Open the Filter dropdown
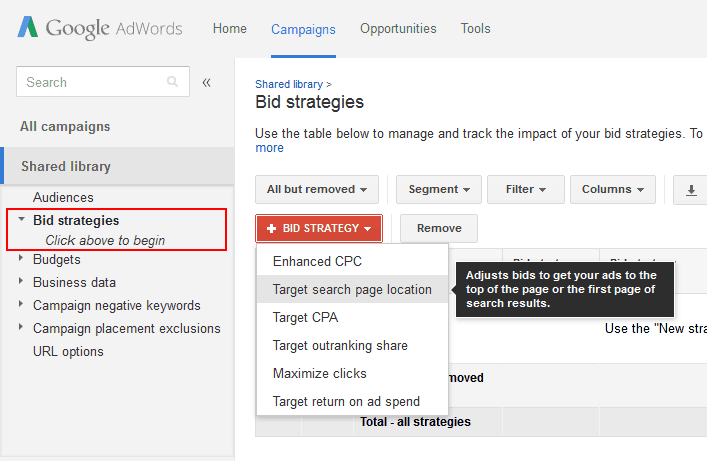The image size is (707, 461). click(x=526, y=189)
